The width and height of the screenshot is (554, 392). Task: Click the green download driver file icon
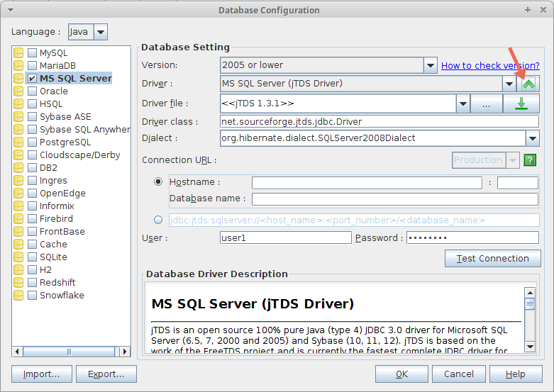pos(521,103)
